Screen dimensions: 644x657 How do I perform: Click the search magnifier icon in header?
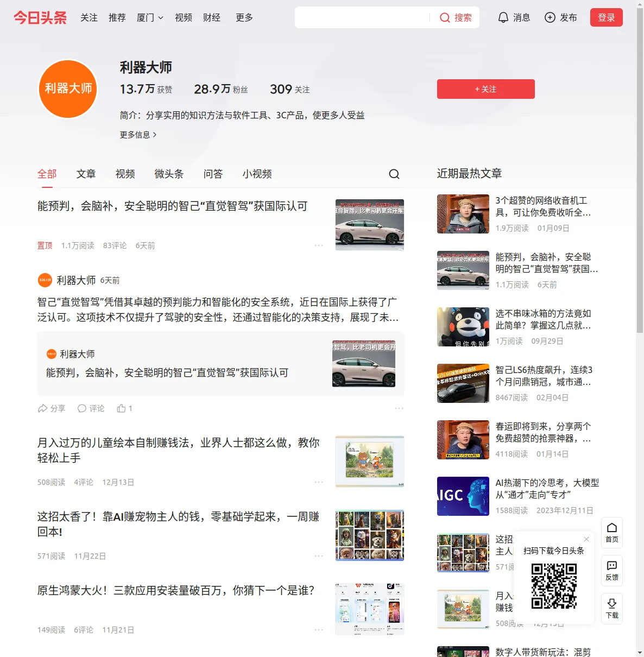tap(445, 18)
